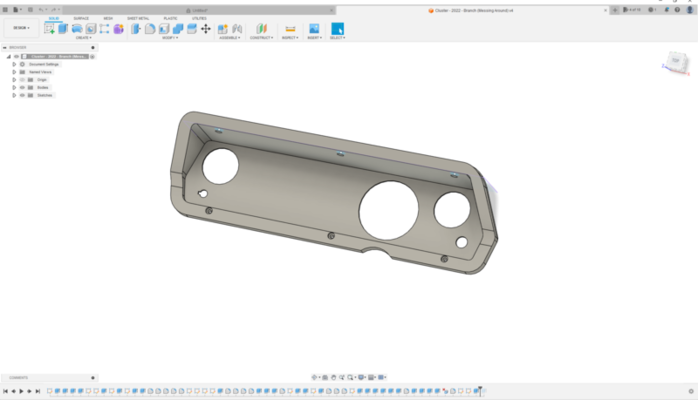
Task: Expand the Named Views tree node
Action: tap(14, 72)
